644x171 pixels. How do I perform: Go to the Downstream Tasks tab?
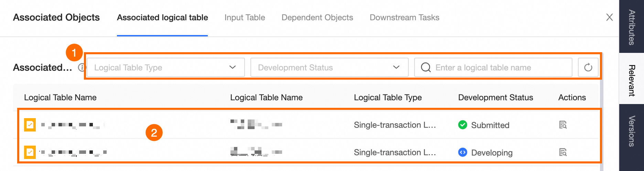[x=404, y=18]
